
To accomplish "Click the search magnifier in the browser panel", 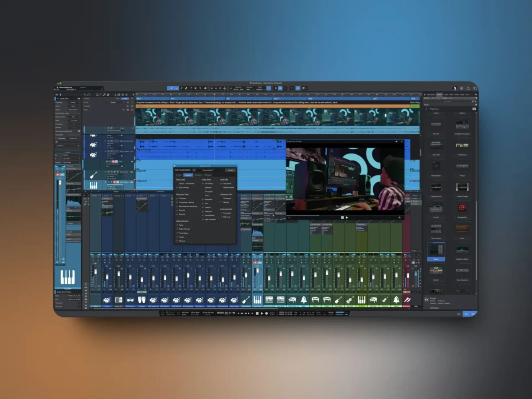I will click(x=476, y=94).
